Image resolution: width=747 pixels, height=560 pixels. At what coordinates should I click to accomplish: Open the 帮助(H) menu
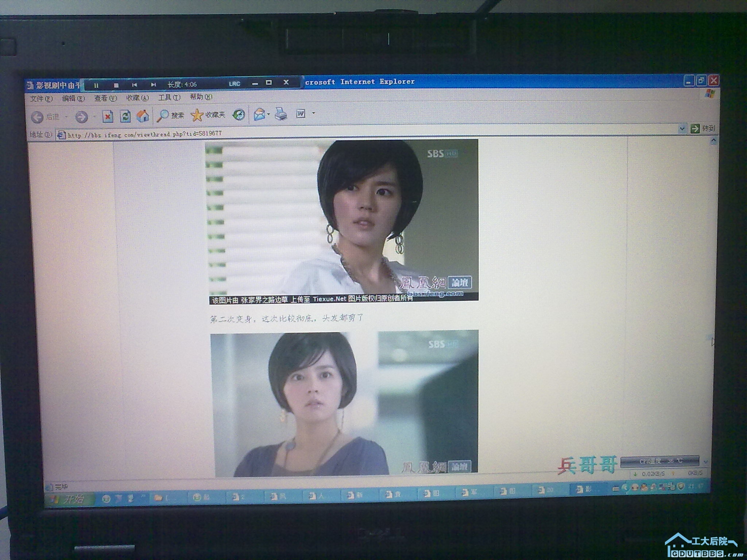click(201, 97)
